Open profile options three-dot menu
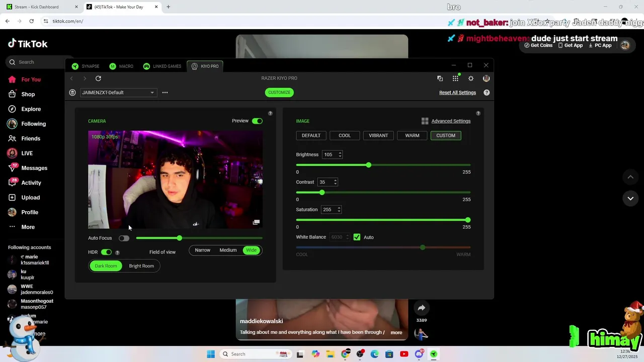644x362 pixels. (x=165, y=93)
